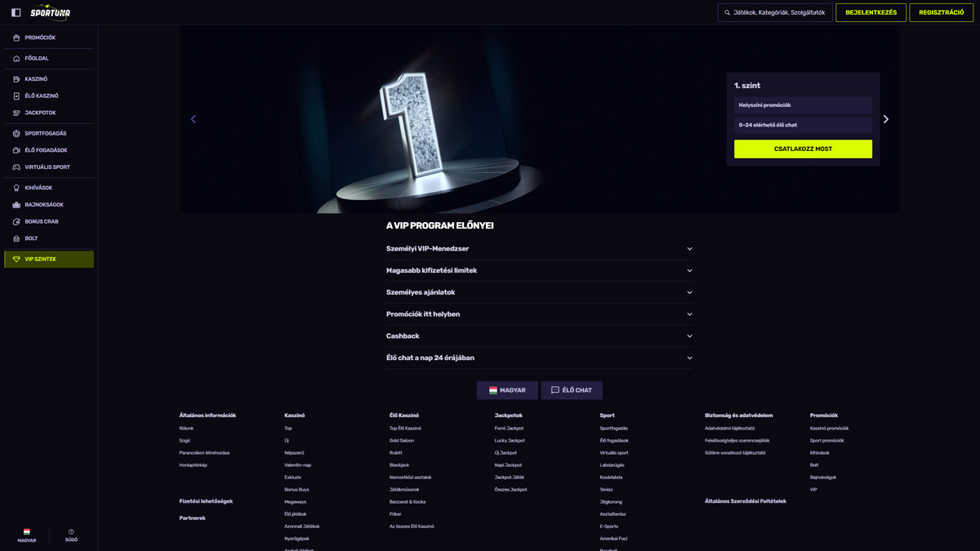The image size is (980, 551).
Task: Select VIP Szintek menu item
Action: (49, 260)
